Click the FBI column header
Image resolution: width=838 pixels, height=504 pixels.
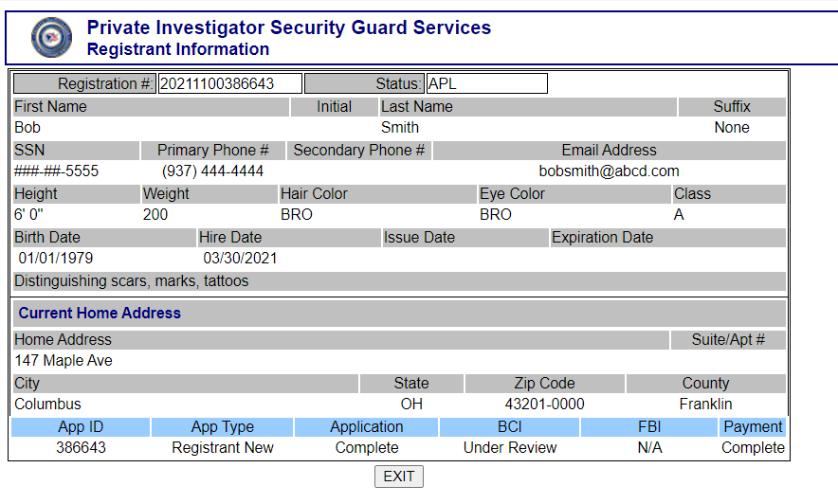(x=649, y=427)
